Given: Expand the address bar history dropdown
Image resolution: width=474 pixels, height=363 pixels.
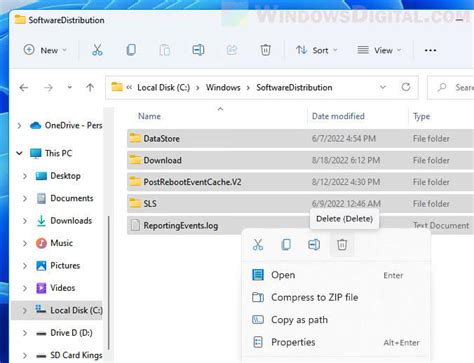Looking at the screenshot, I should pos(383,87).
